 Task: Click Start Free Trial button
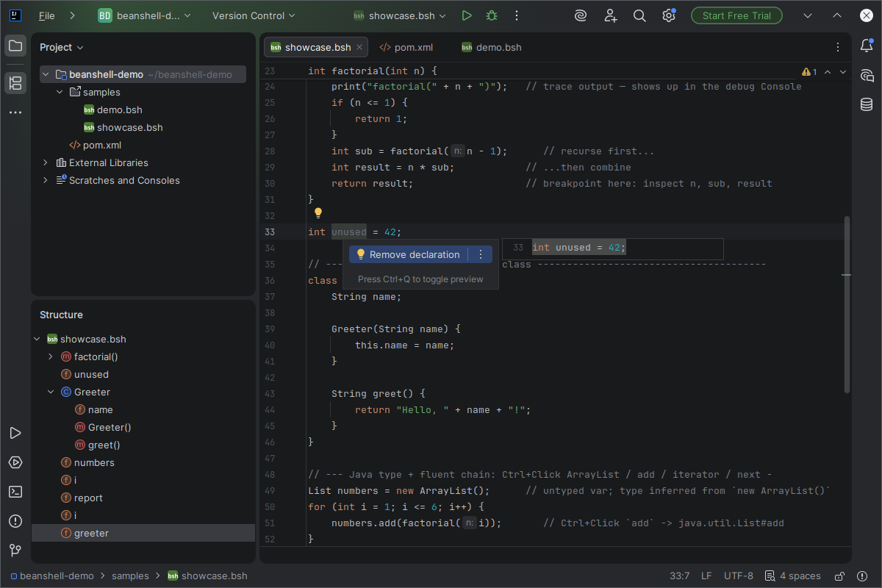[x=736, y=15]
